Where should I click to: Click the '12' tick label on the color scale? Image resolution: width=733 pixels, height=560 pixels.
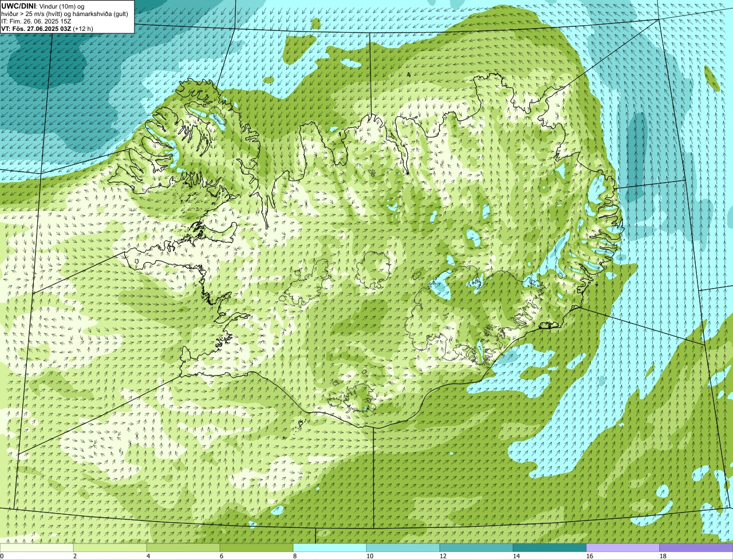click(x=443, y=556)
